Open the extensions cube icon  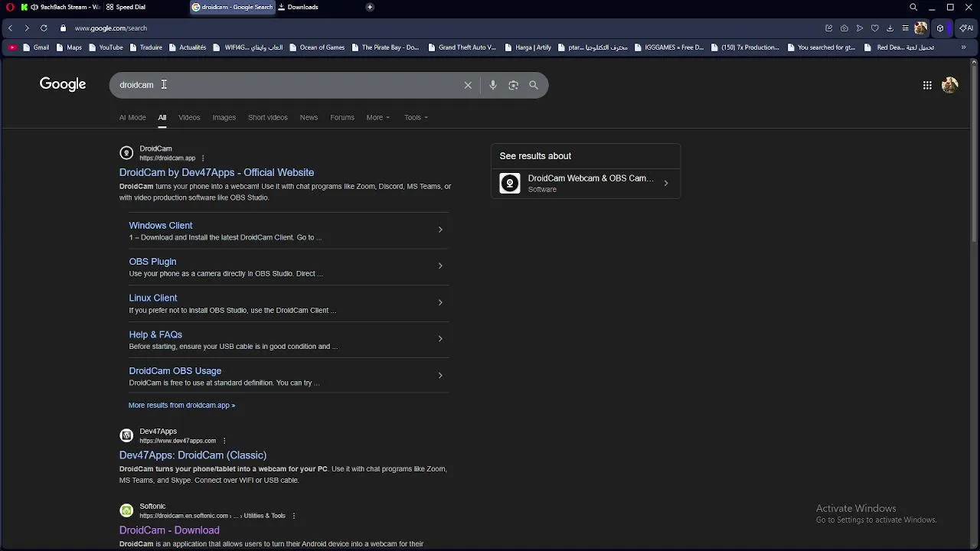click(940, 28)
